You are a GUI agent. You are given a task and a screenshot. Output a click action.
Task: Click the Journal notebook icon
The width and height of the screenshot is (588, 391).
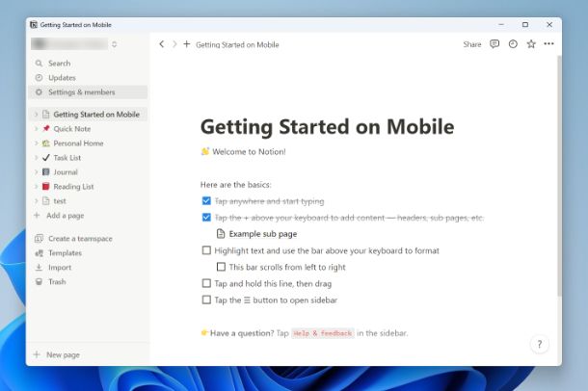point(45,171)
